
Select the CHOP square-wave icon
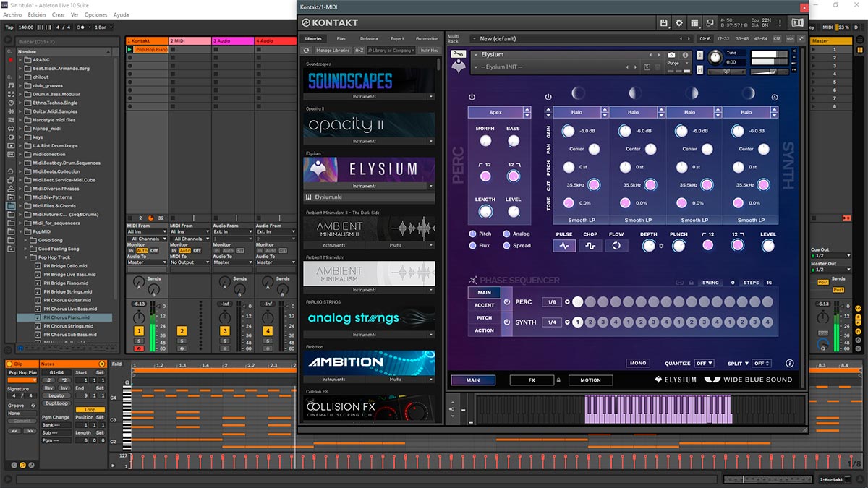tap(590, 246)
